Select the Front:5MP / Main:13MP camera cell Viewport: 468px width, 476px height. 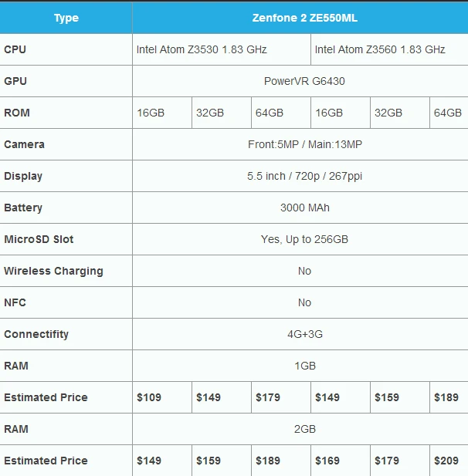click(x=304, y=144)
